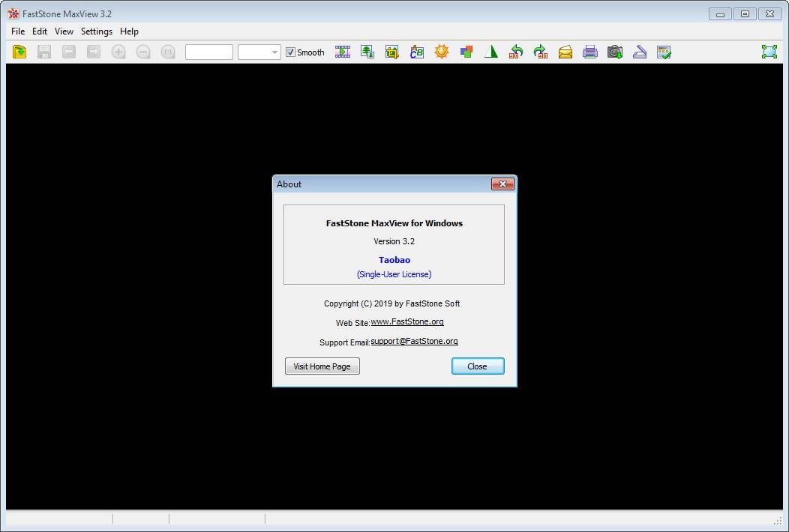Screen dimensions: 789x532
Task: Close About dialog with red X
Action: 502,184
